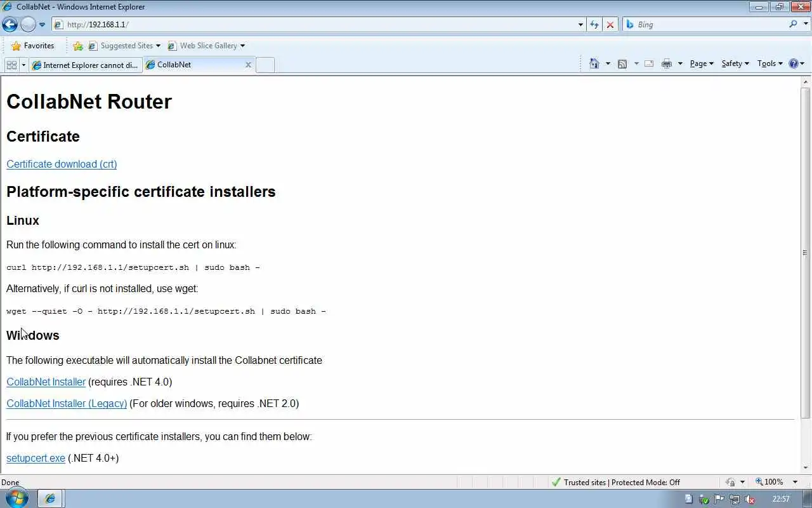The width and height of the screenshot is (812, 508).
Task: Click the 'setupcert.exe' link
Action: pos(36,458)
